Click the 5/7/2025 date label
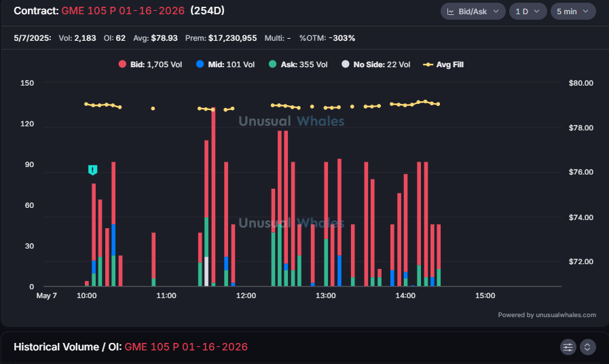The image size is (609, 364). coord(32,38)
